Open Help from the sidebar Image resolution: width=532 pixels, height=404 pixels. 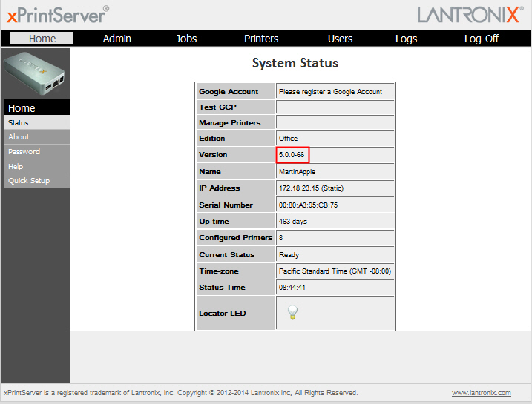[16, 167]
